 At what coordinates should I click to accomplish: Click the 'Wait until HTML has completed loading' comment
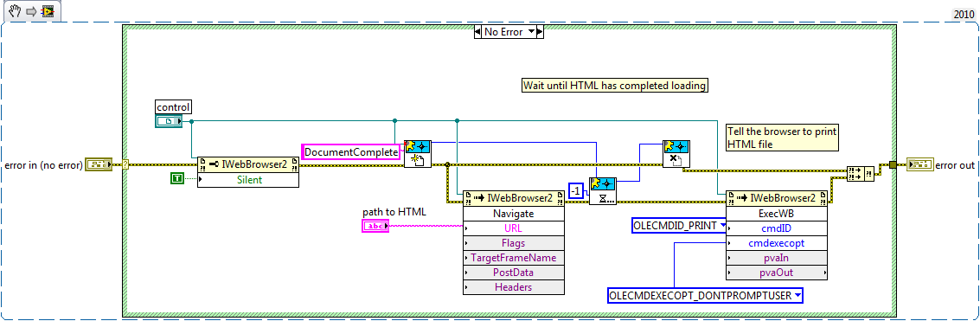[615, 86]
